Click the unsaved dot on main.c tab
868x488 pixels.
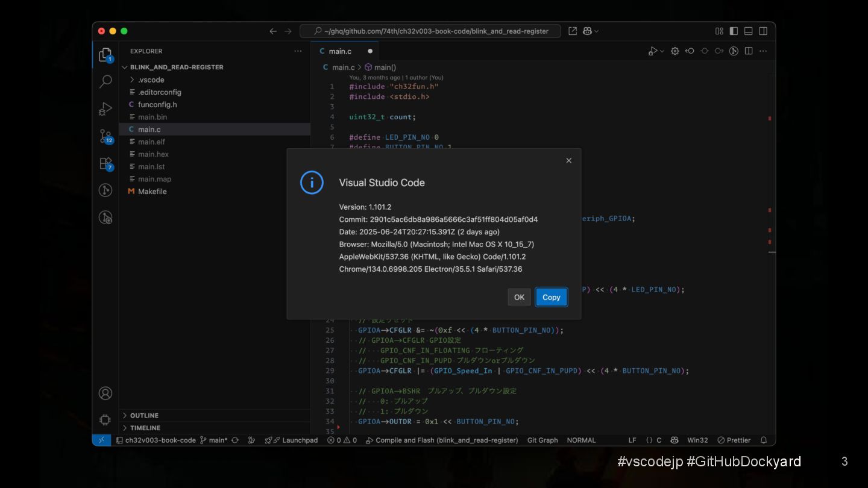370,51
